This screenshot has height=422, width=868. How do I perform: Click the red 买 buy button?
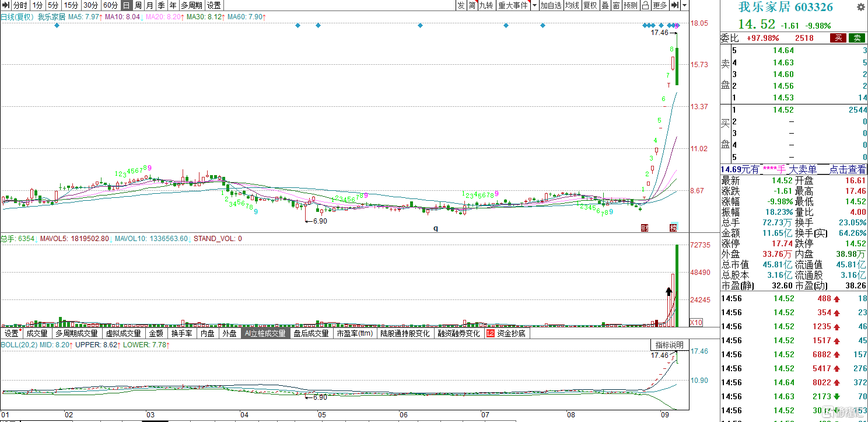838,38
